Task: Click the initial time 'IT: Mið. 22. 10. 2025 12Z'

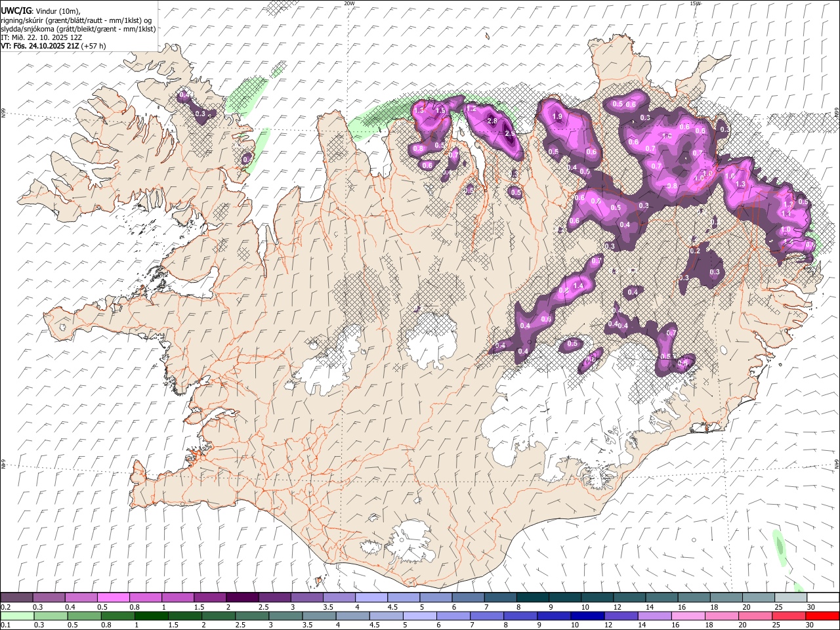Action: (41, 37)
